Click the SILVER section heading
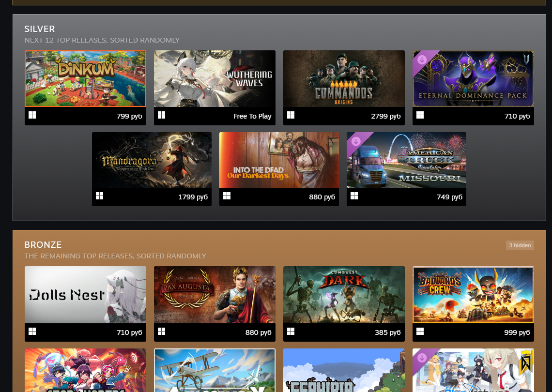The width and height of the screenshot is (552, 392). pos(40,29)
